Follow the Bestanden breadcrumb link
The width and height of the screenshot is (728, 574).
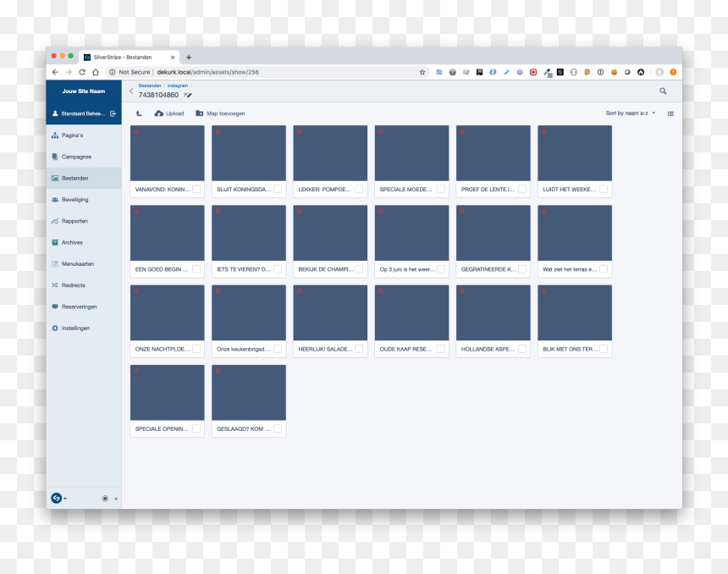click(x=150, y=86)
